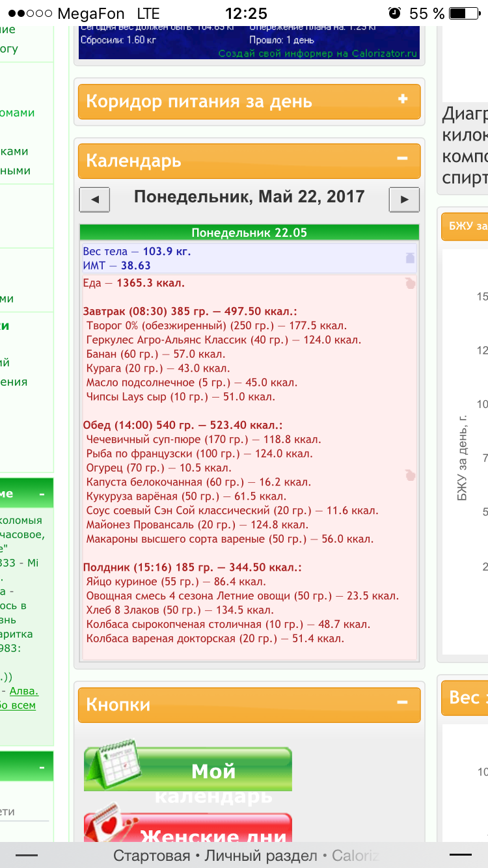Click 'Банан (60 гр.)' food row
Viewport: 488px width, 868px height.
pyautogui.click(x=156, y=354)
